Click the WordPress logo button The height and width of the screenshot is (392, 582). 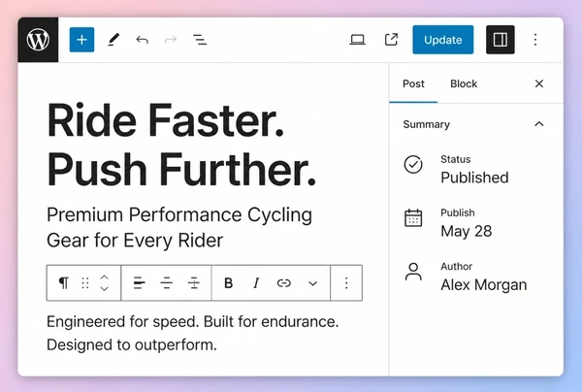pyautogui.click(x=38, y=40)
